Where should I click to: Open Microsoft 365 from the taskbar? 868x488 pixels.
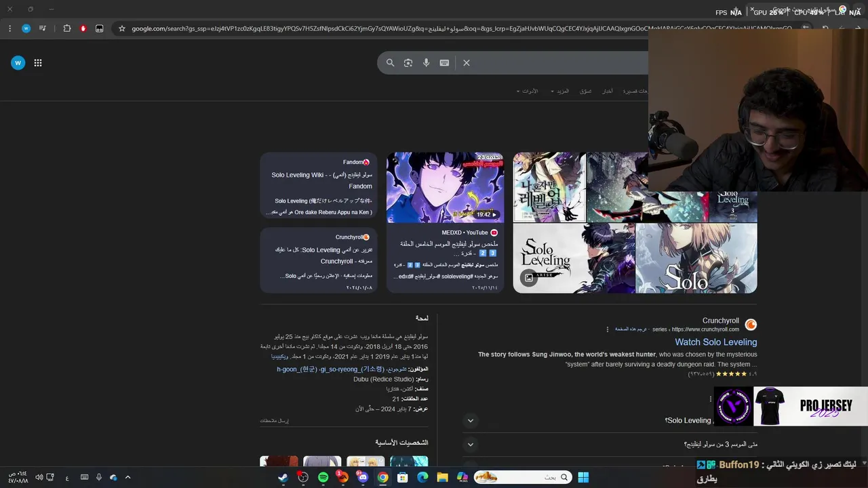(x=462, y=477)
